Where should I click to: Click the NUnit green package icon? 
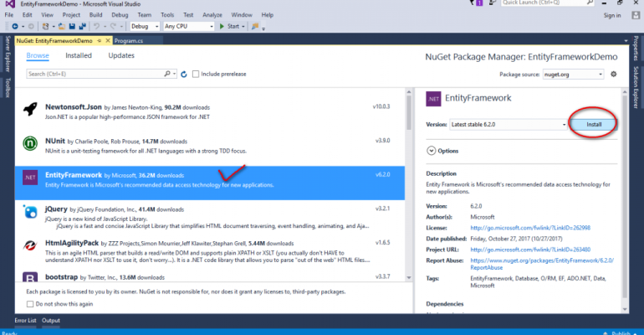pyautogui.click(x=30, y=143)
